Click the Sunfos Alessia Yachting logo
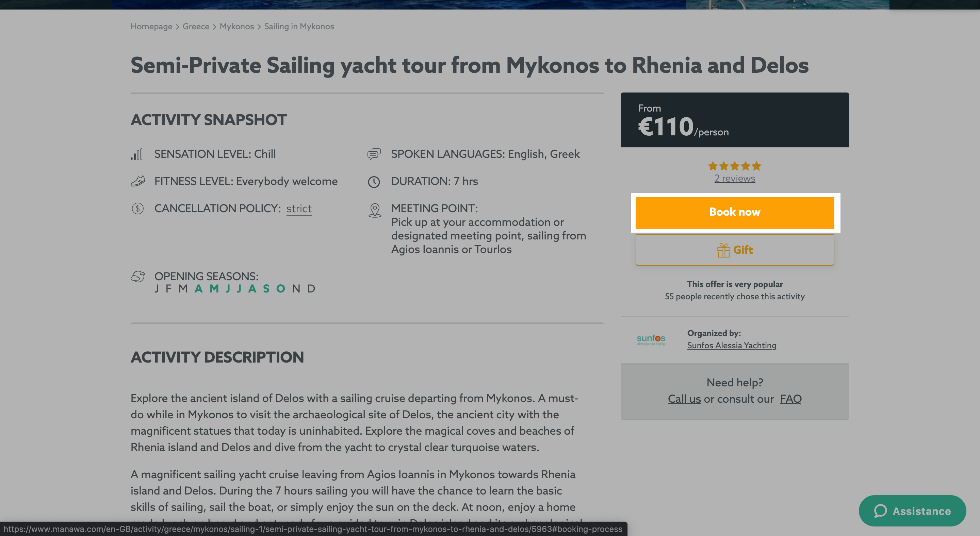The image size is (980, 536). [x=651, y=339]
